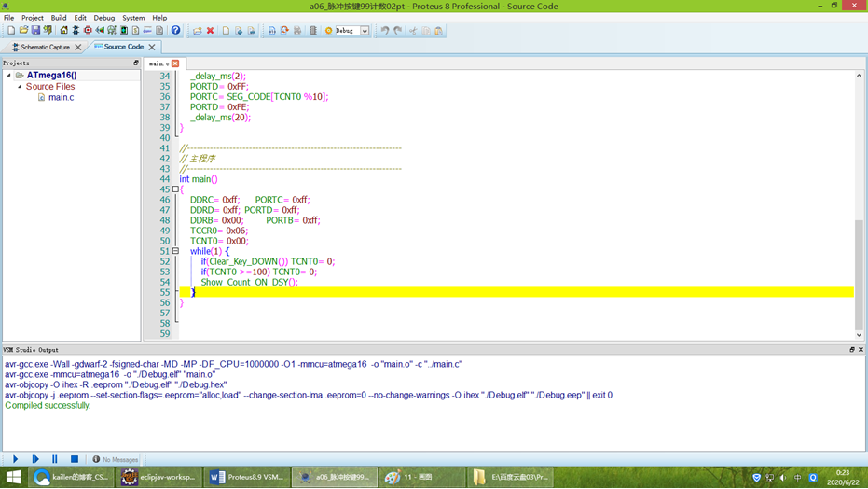Step the simulation forward

[35, 459]
